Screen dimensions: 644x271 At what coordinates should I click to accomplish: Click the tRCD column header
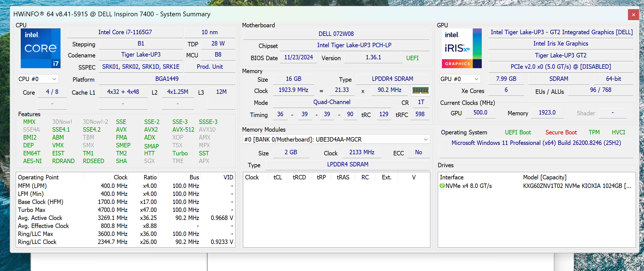click(299, 177)
